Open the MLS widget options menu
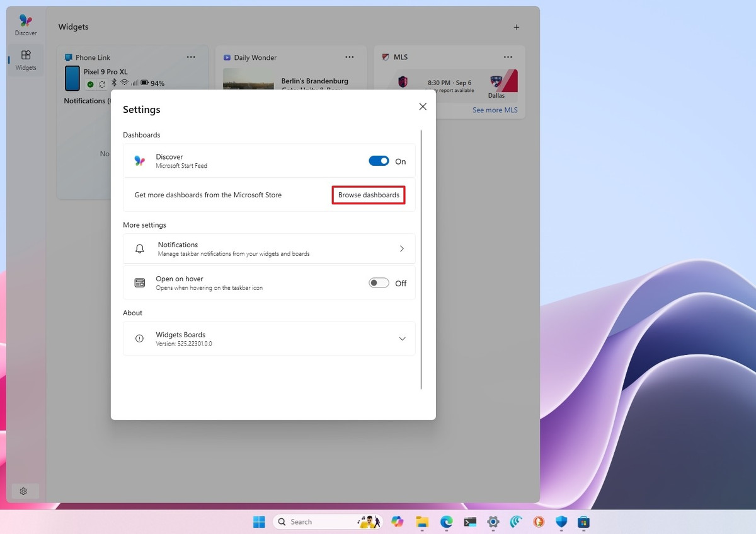The image size is (756, 534). tap(508, 57)
